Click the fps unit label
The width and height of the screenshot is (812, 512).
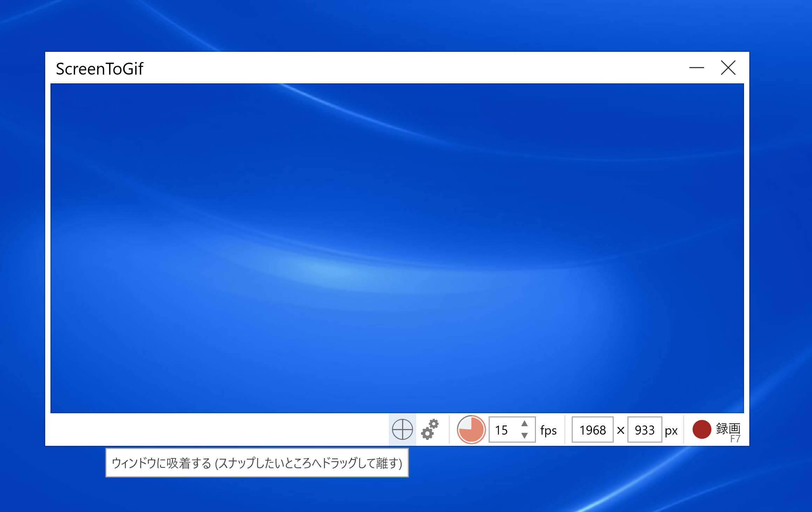tap(548, 430)
